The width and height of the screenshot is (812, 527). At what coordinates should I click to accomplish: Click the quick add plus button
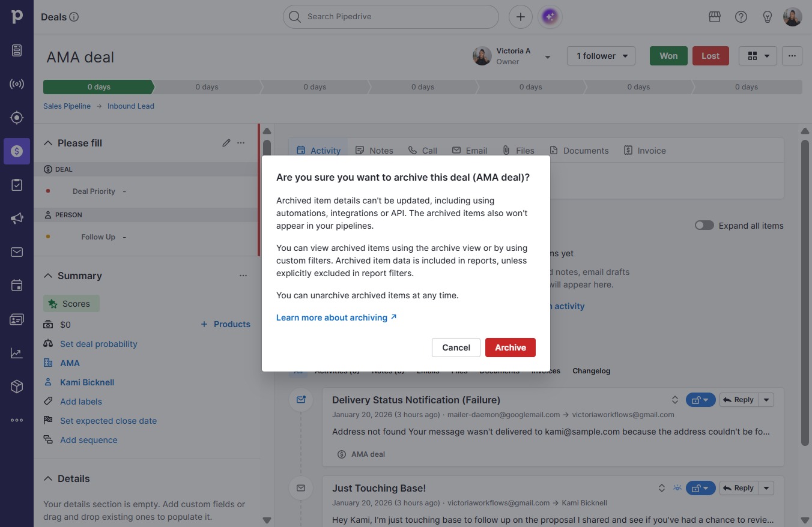click(x=521, y=17)
